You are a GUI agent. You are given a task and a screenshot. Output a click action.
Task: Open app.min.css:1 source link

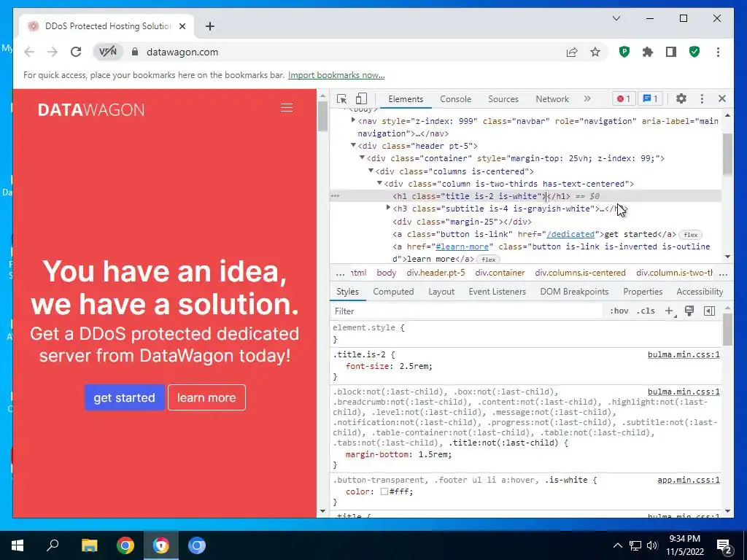click(x=689, y=480)
